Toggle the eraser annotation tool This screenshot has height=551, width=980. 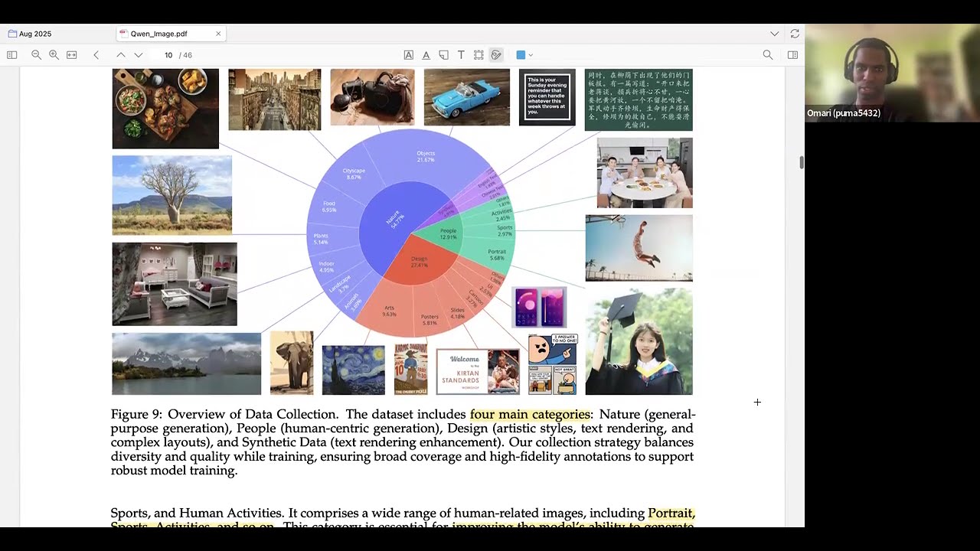click(496, 55)
